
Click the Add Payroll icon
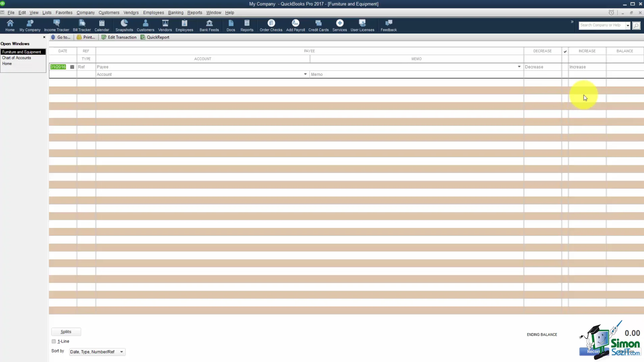tap(295, 25)
